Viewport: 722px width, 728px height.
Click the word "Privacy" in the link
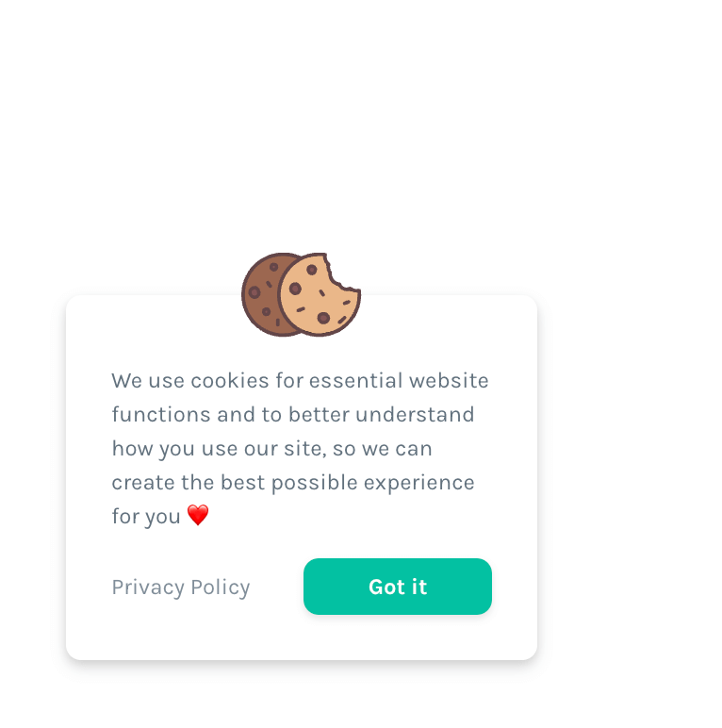[x=148, y=587]
